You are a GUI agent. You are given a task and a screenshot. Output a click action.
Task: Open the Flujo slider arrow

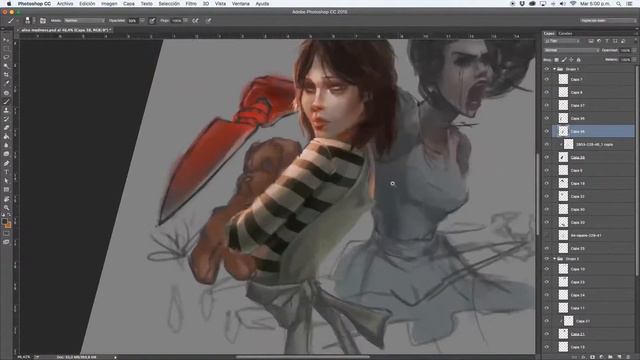click(x=186, y=20)
